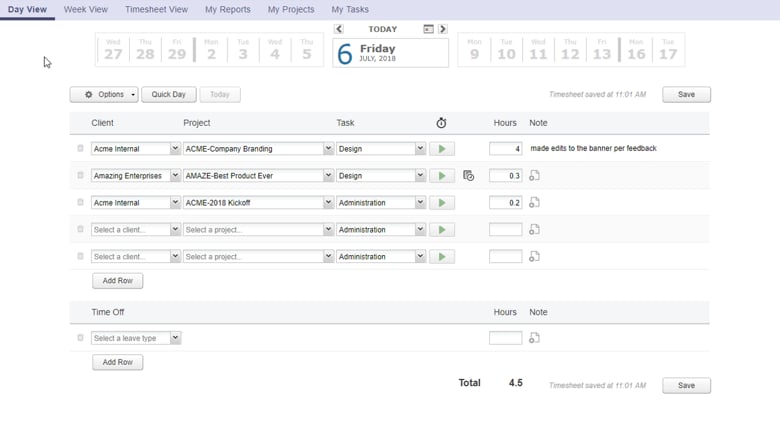The height and width of the screenshot is (438, 780).
Task: Go to previous day arrow
Action: click(339, 29)
